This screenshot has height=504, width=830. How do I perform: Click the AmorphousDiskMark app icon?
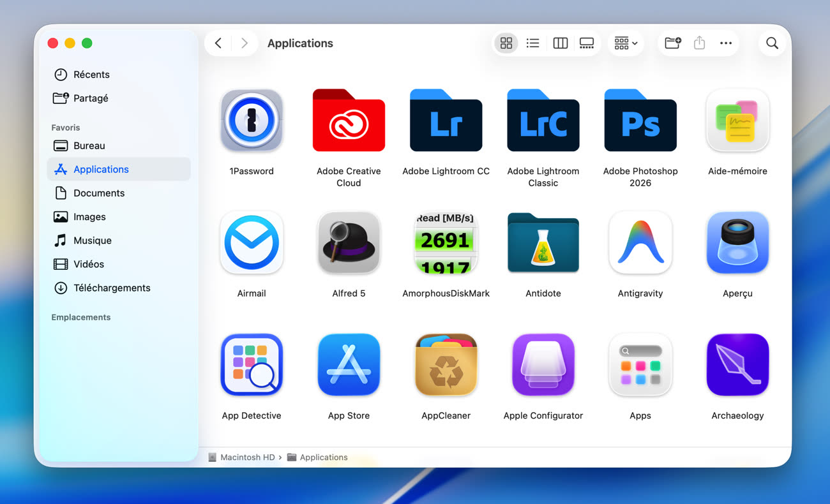point(446,242)
